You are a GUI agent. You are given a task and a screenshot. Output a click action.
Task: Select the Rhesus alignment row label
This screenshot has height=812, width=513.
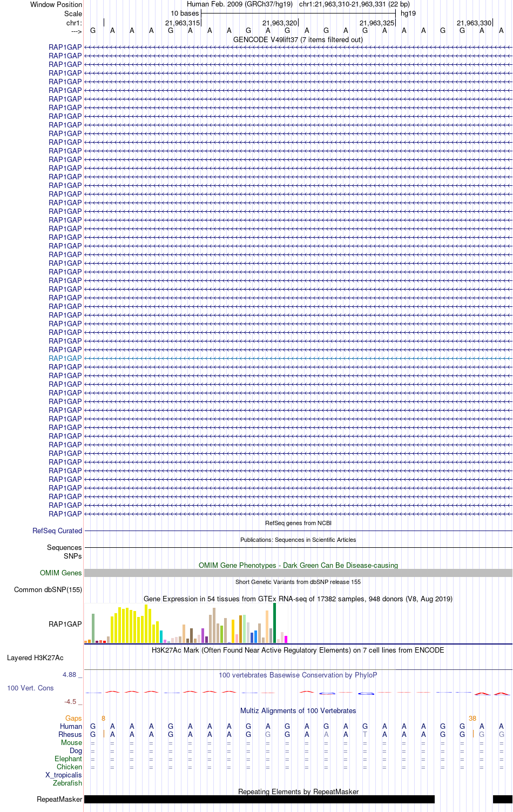70,734
